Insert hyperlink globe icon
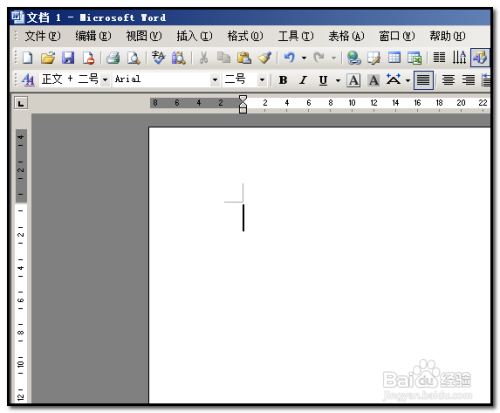The image size is (500, 413). coord(354,58)
